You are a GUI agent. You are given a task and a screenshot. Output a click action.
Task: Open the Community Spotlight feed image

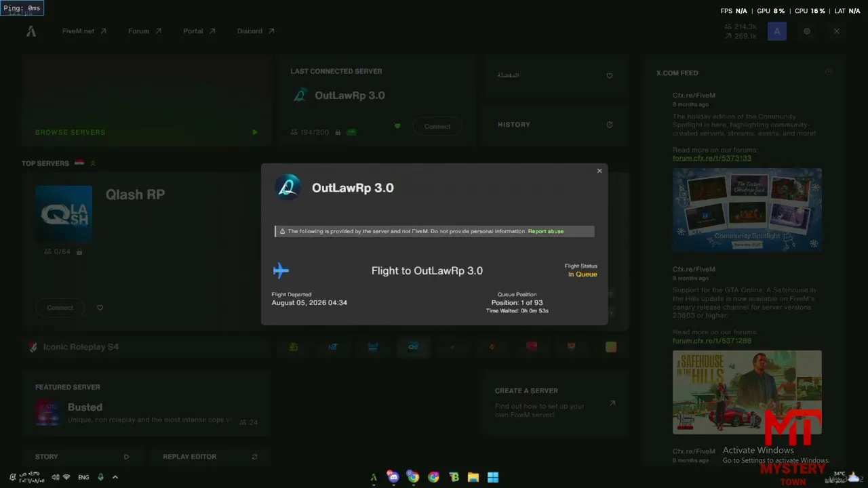point(747,210)
